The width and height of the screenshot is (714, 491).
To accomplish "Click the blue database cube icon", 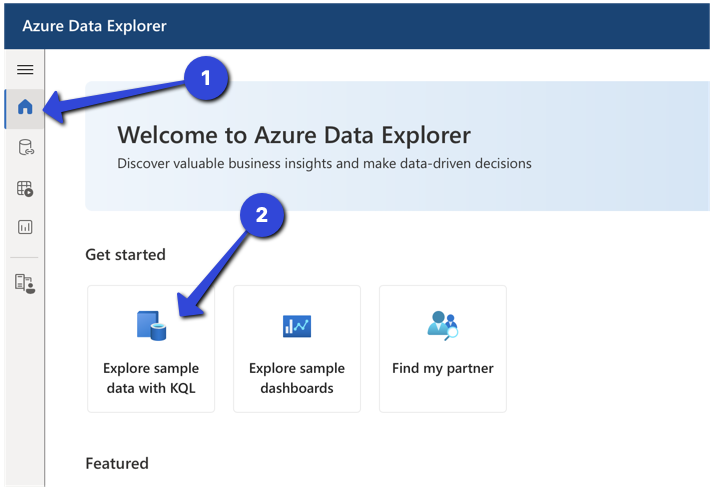I will [x=152, y=325].
